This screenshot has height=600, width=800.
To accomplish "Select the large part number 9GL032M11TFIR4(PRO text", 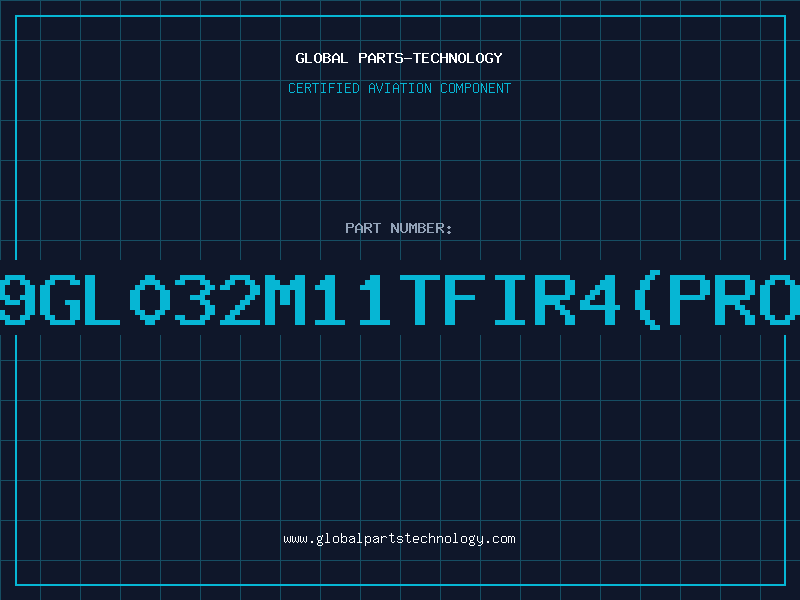I will click(400, 300).
